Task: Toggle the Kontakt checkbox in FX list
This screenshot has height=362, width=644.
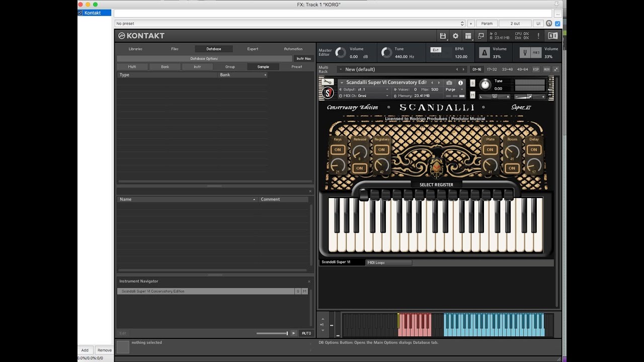Action: click(80, 13)
